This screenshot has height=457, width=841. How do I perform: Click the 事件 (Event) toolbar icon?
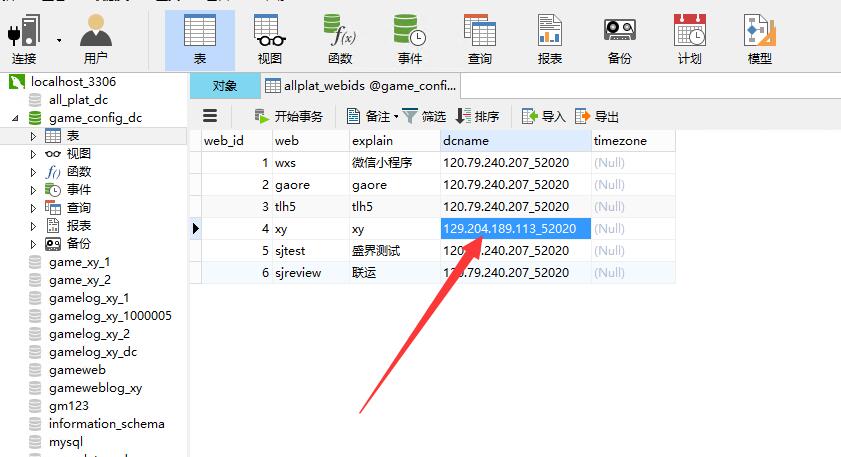point(409,38)
